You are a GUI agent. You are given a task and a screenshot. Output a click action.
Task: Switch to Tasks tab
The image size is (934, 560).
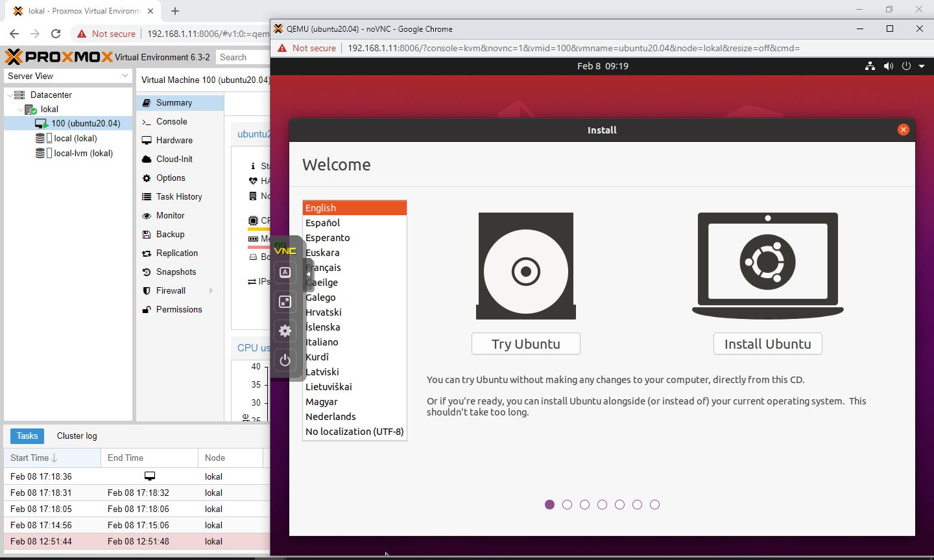pos(27,436)
